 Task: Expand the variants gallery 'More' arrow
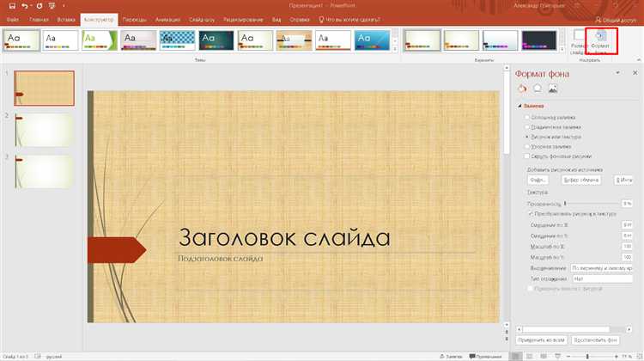click(x=562, y=49)
